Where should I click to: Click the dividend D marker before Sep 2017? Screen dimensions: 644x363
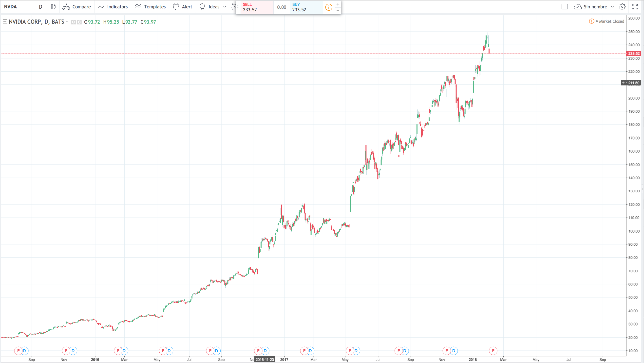405,351
